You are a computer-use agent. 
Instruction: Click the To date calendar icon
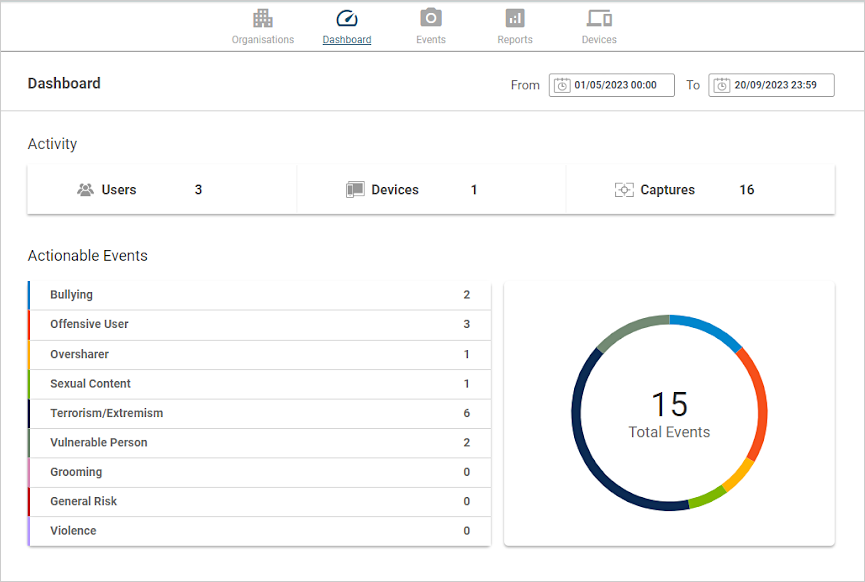point(722,85)
